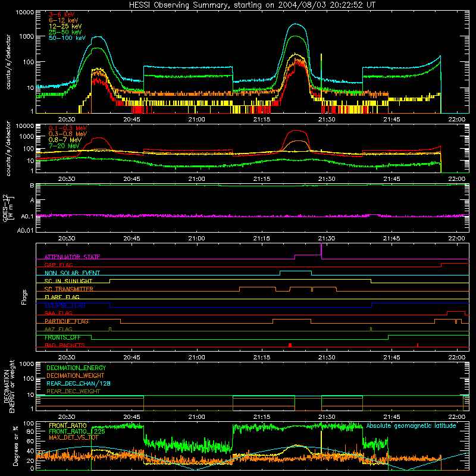The width and height of the screenshot is (476, 476).
Task: Click the A0.1 tick label in GOES panel
Action: (x=27, y=217)
